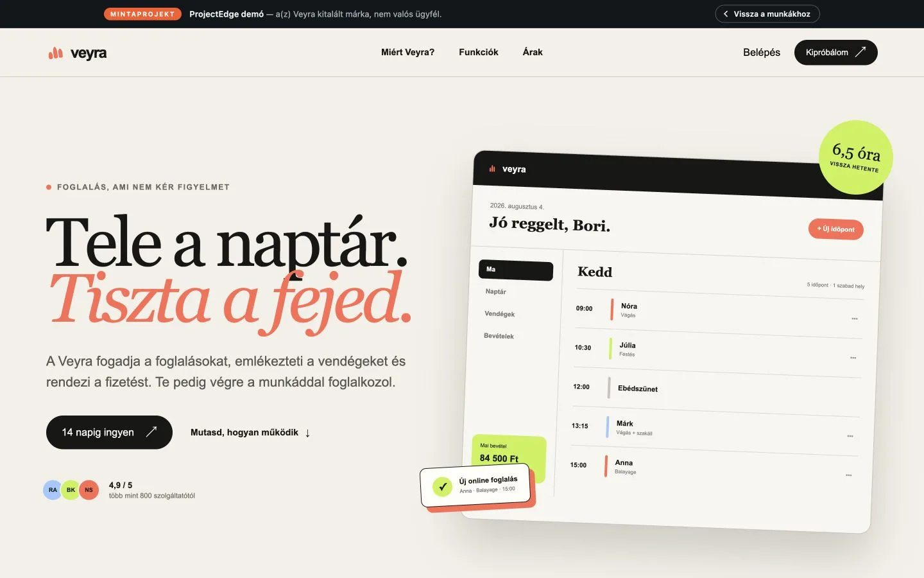Click the Mai bevétel label

tap(493, 446)
